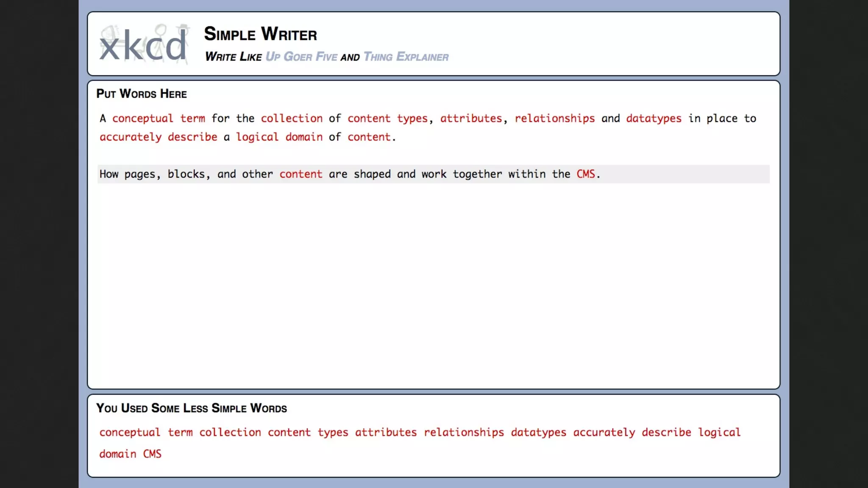This screenshot has width=868, height=488.
Task: Click the word 'conceptual' in first sentence
Action: (x=142, y=119)
